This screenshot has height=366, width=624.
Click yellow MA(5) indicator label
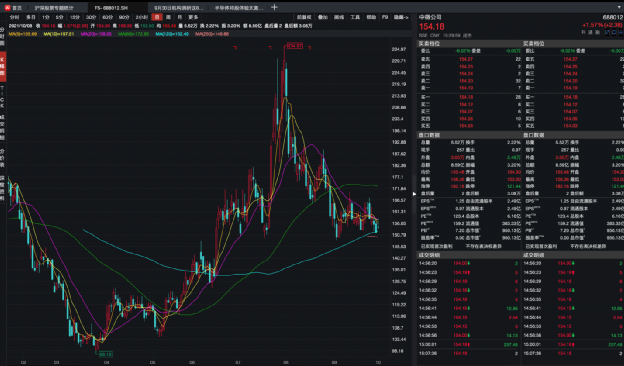(x=23, y=34)
